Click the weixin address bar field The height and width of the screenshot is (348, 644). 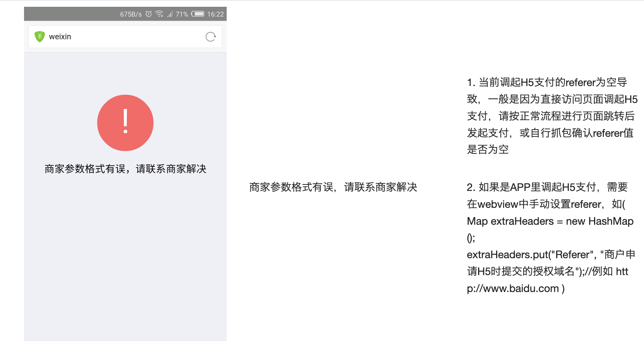(x=125, y=36)
